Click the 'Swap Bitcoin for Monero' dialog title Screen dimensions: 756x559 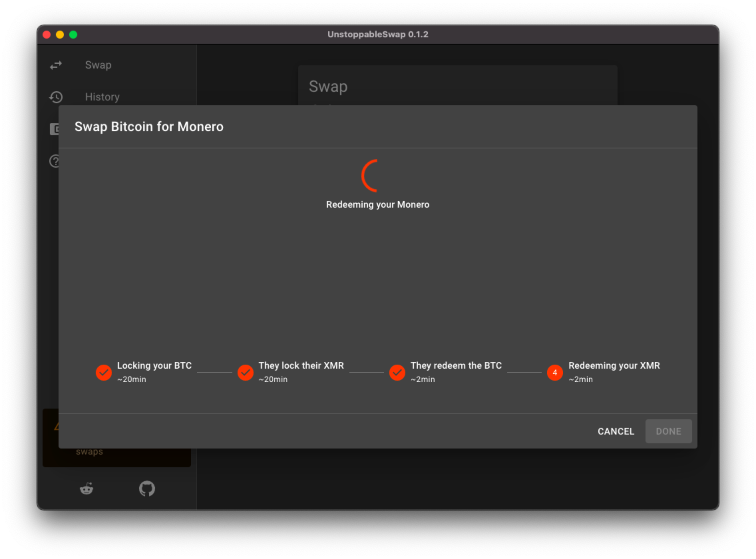point(149,126)
